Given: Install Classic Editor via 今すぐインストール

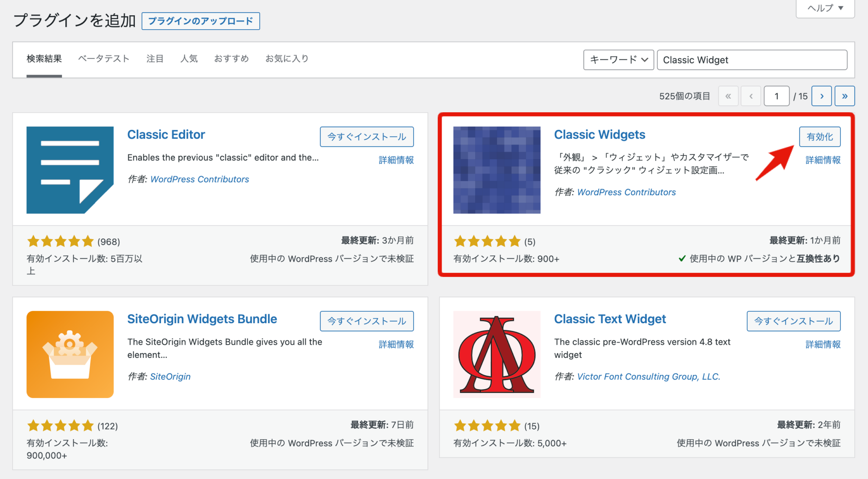Looking at the screenshot, I should [x=366, y=137].
